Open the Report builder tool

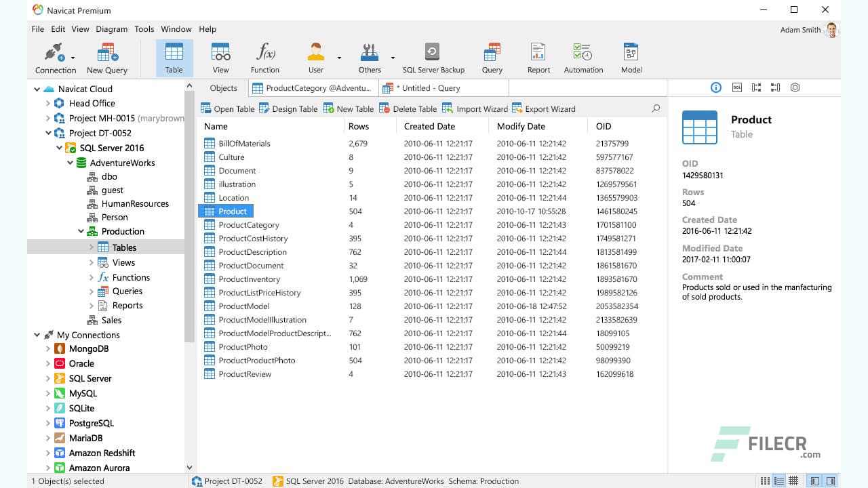click(538, 57)
